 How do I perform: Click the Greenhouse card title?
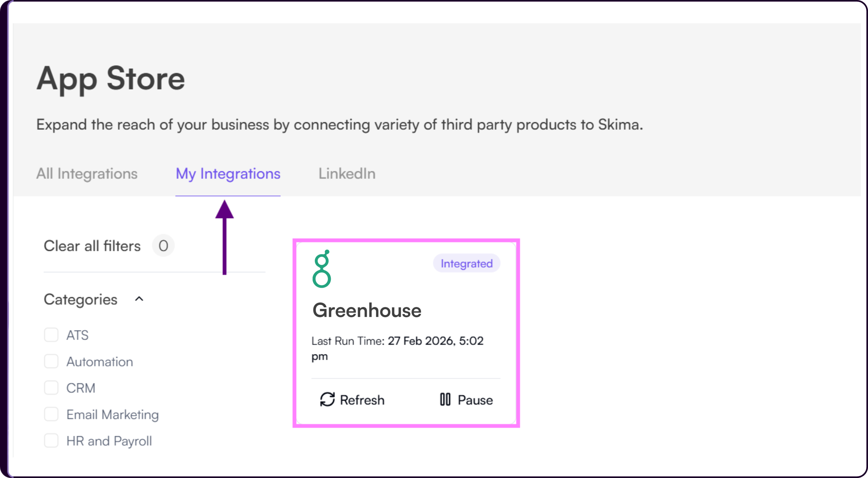point(367,310)
